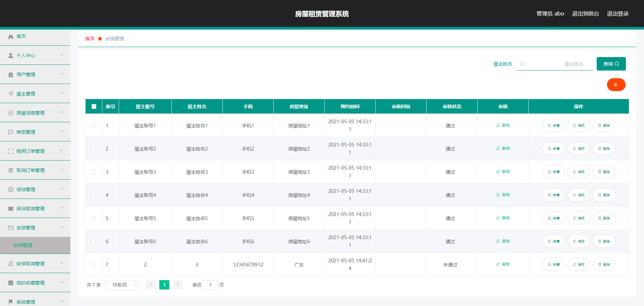Viewport: 644px width, 306px height.
Task: Check the checkbox for row 屋主账号6
Action: click(x=93, y=242)
